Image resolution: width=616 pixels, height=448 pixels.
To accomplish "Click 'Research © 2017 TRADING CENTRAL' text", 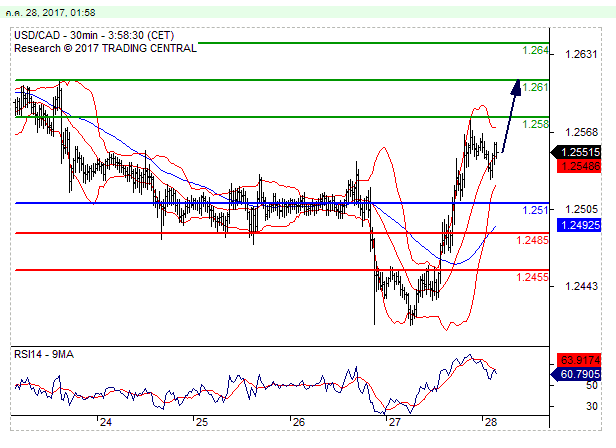I will click(105, 48).
